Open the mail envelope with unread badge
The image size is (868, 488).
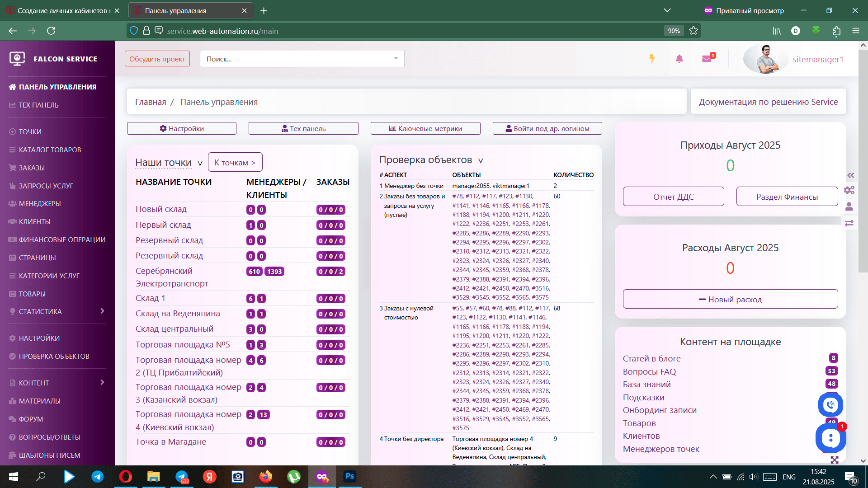707,59
